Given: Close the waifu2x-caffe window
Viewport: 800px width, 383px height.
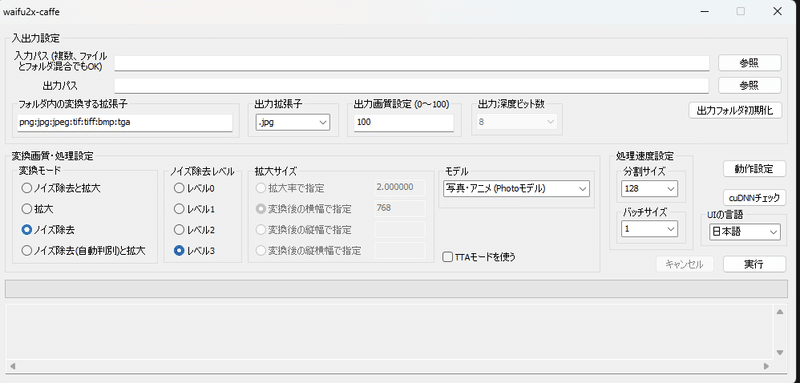Looking at the screenshot, I should coord(777,12).
